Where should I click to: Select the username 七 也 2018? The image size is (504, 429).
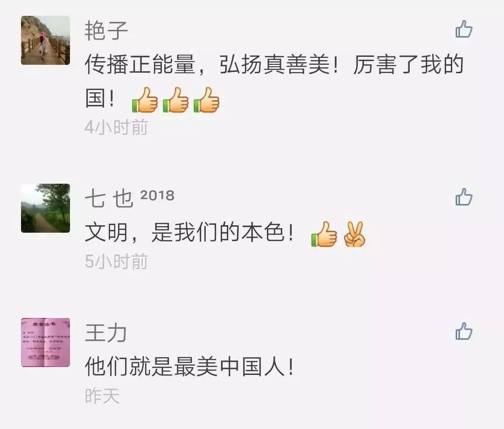point(130,198)
